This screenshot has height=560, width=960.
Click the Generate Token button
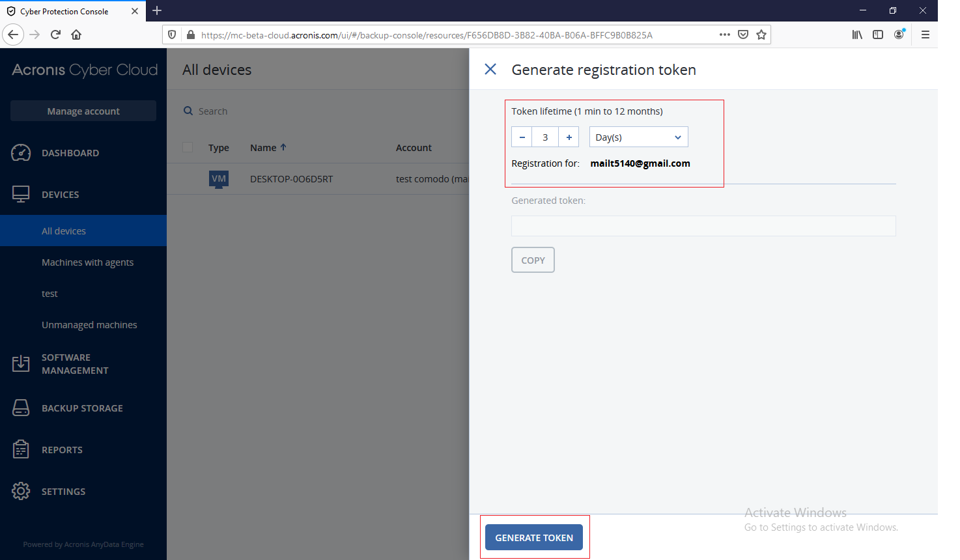click(534, 537)
